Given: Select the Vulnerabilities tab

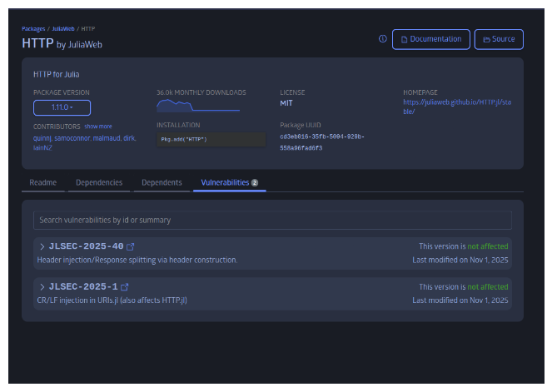Looking at the screenshot, I should pyautogui.click(x=230, y=182).
